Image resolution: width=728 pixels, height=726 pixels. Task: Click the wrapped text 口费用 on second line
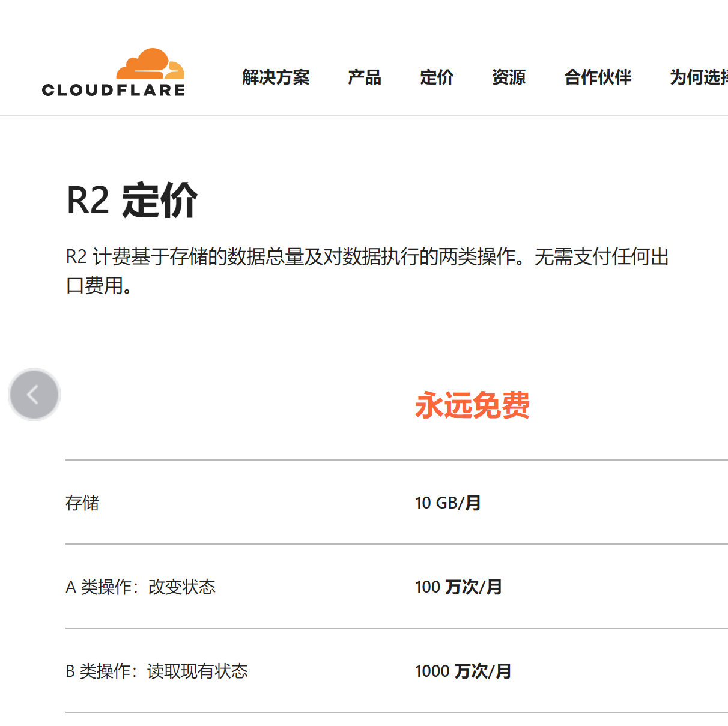point(99,285)
